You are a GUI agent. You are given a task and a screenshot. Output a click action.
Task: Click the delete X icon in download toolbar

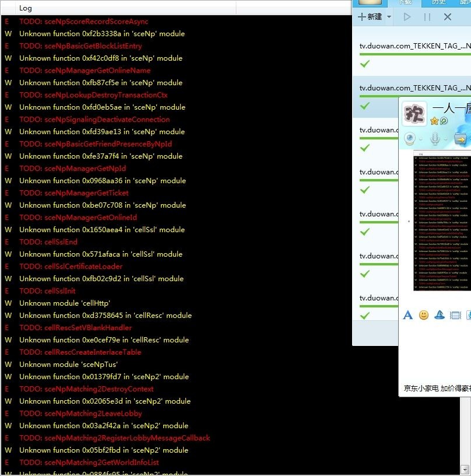[448, 17]
